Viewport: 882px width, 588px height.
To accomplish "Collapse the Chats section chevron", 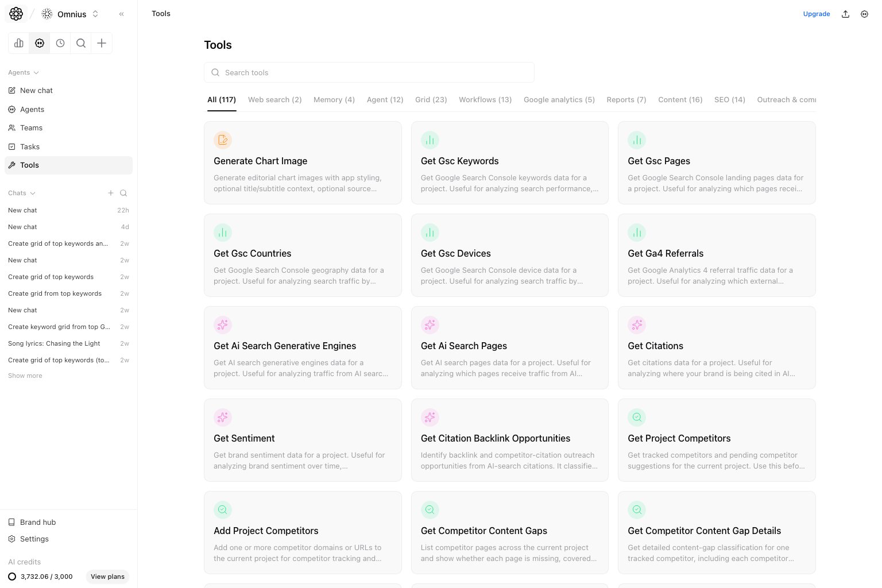I will point(33,194).
